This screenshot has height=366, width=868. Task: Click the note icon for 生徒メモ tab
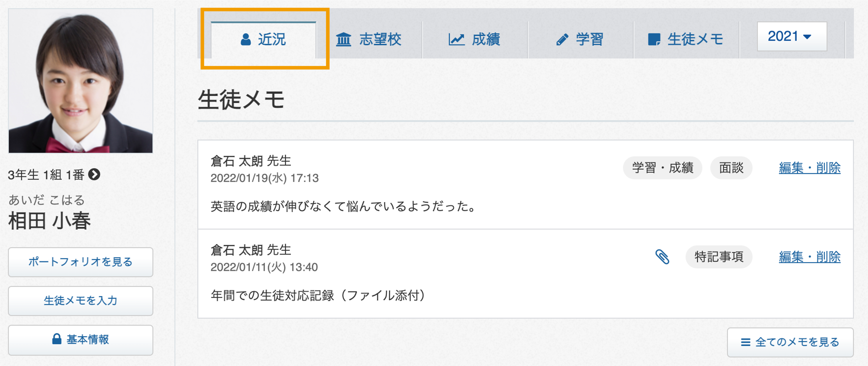point(654,40)
